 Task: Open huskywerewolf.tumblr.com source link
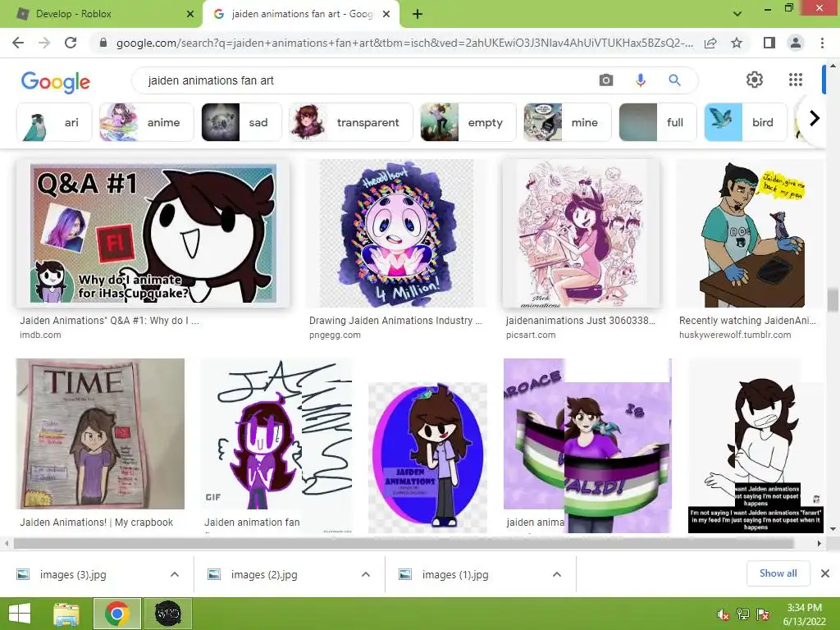[x=735, y=335]
